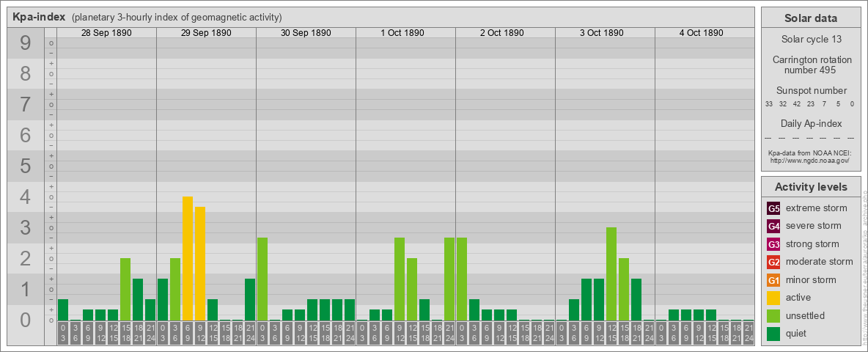The height and width of the screenshot is (352, 868).
Task: Click the shorter yellow bar at 9-12 on 29 Sep
Action: point(200,263)
